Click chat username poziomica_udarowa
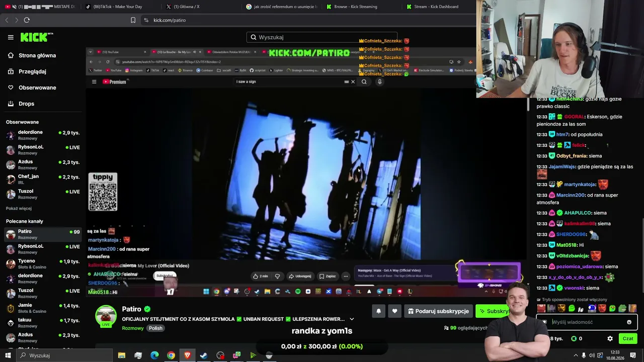Image resolution: width=644 pixels, height=362 pixels. pos(579,266)
